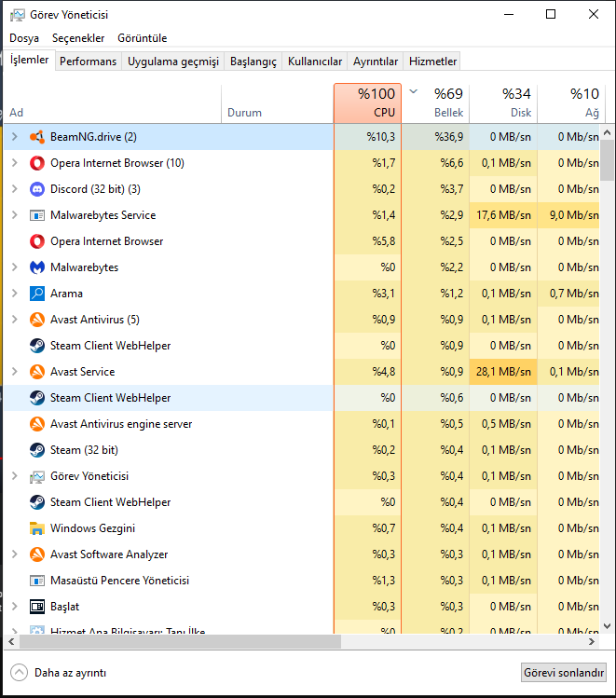Click the Windows Gezgini folder icon
The height and width of the screenshot is (698, 616).
[x=37, y=528]
